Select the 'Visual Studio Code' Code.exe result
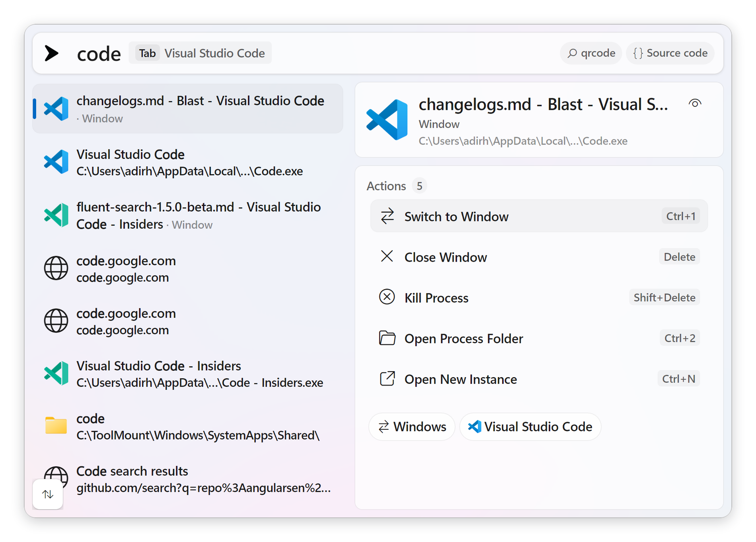This screenshot has height=542, width=756. point(188,162)
